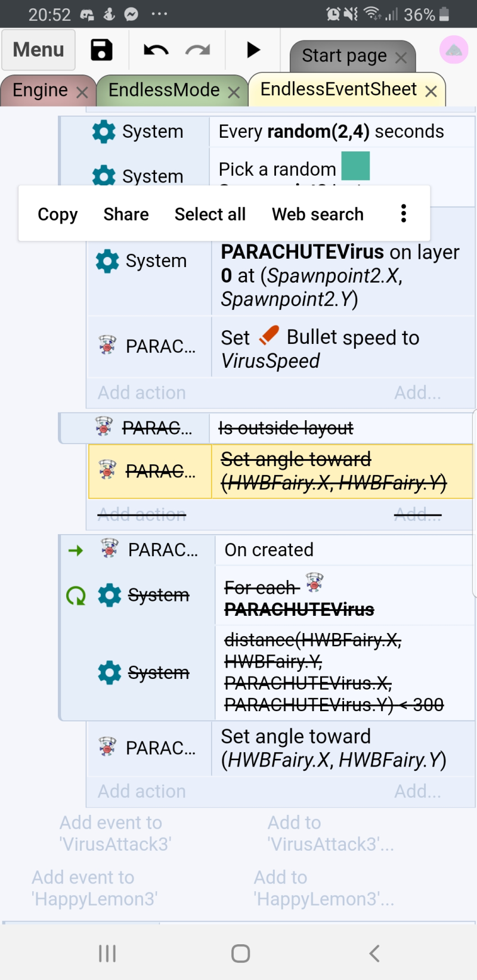Tap Copy in the text selection popup
This screenshot has height=980, width=477.
tap(58, 214)
